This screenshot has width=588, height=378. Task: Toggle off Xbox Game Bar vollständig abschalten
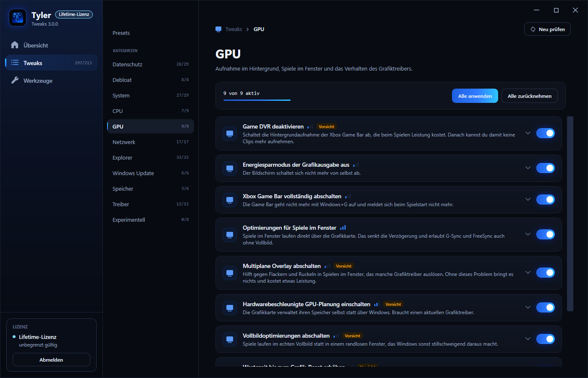(546, 199)
